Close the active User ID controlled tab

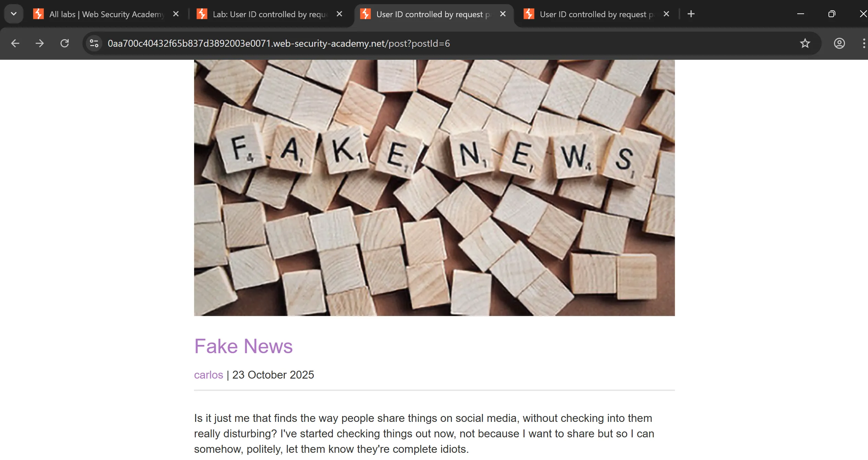coord(503,14)
